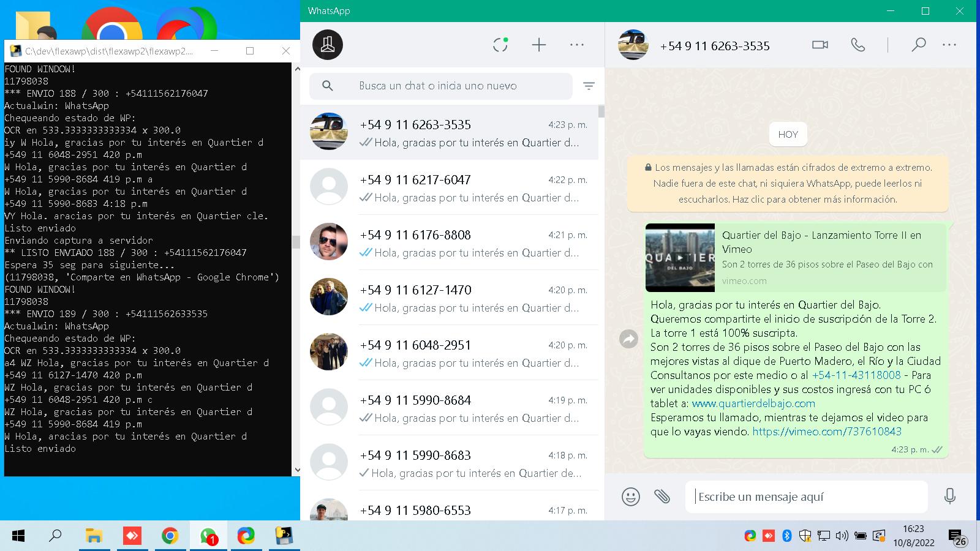Click the console scrollbar up arrow

[x=297, y=69]
